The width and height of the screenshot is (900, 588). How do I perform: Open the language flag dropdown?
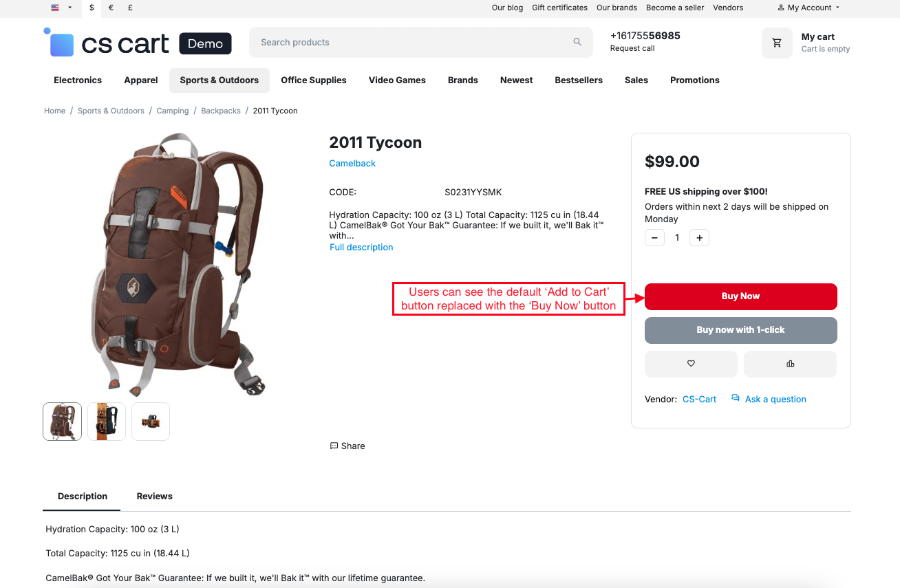pyautogui.click(x=61, y=8)
